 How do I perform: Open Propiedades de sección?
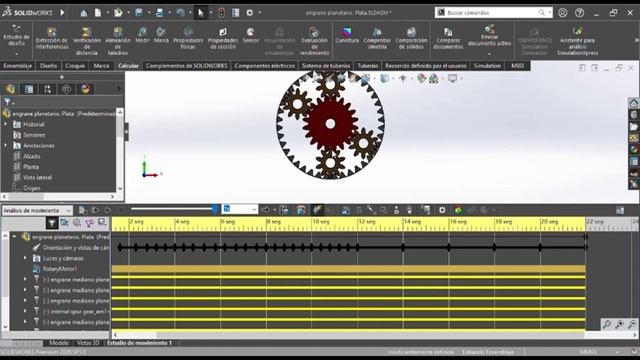[222, 38]
